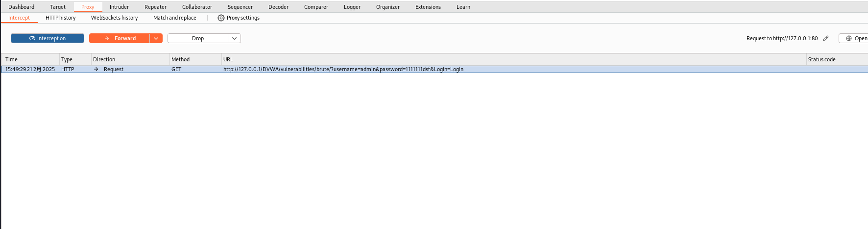868x229 pixels.
Task: Switch to Match and replace sub-tab
Action: tap(174, 18)
